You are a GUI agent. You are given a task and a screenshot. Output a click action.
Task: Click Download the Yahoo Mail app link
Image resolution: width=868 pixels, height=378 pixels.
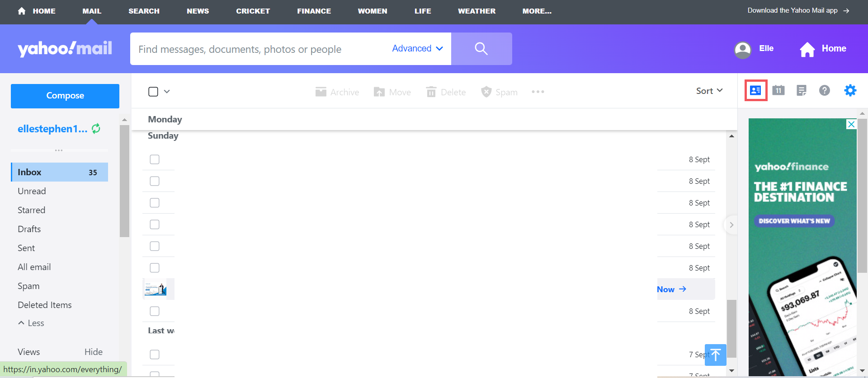[793, 10]
